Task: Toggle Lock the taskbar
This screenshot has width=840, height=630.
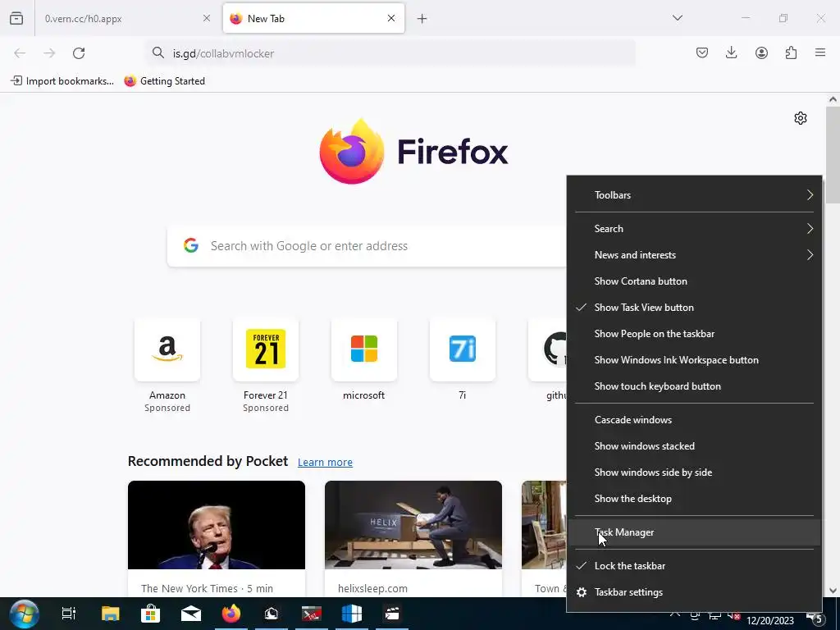Action: 694,566
